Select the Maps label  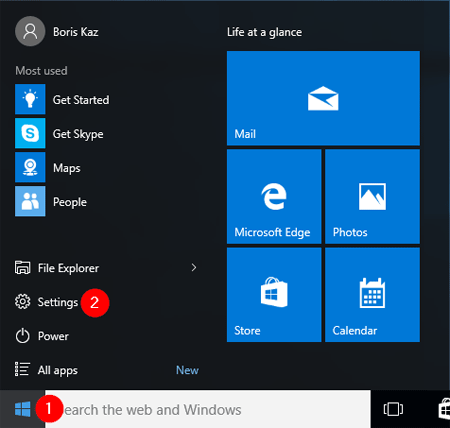pyautogui.click(x=67, y=168)
